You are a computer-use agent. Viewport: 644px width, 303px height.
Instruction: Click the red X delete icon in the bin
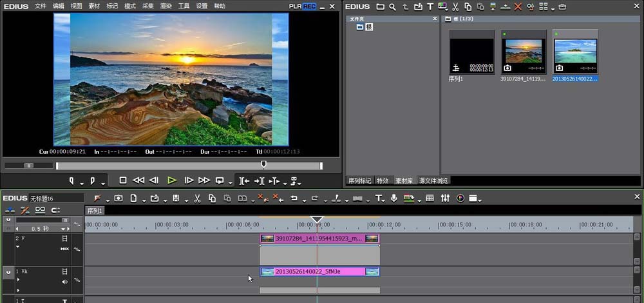pyautogui.click(x=517, y=6)
